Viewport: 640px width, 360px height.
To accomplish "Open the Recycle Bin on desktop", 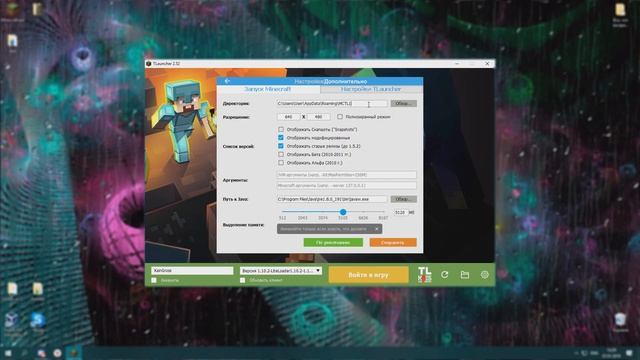I will (x=620, y=322).
